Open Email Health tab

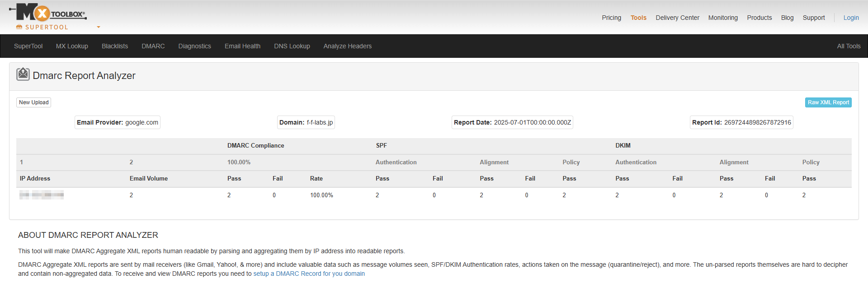242,46
